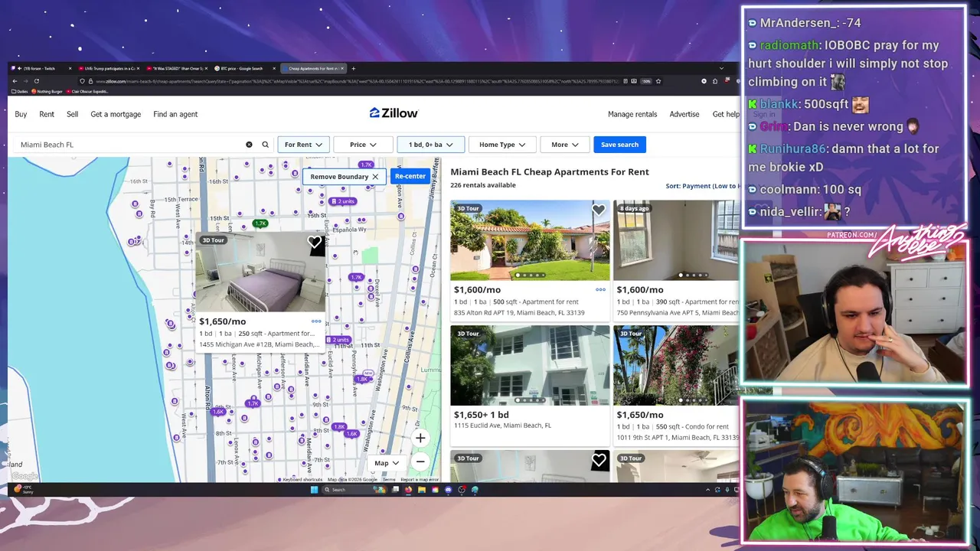Show hidden system tray icons

(707, 490)
